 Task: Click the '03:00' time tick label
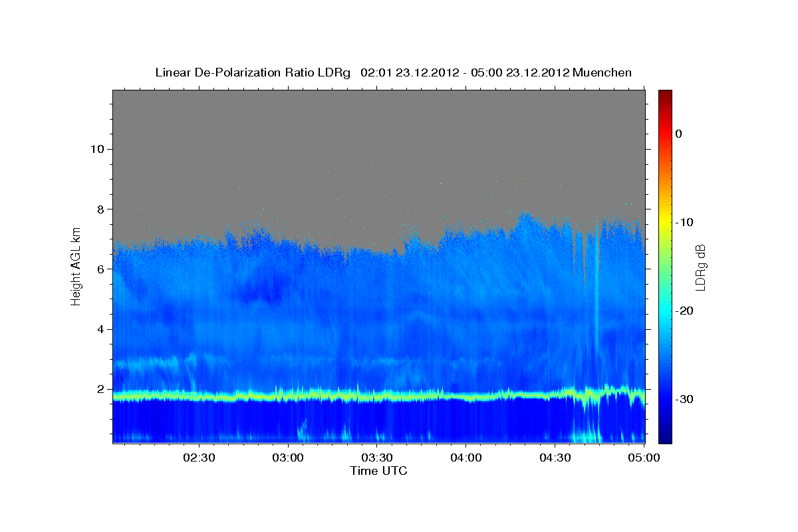[x=289, y=458]
